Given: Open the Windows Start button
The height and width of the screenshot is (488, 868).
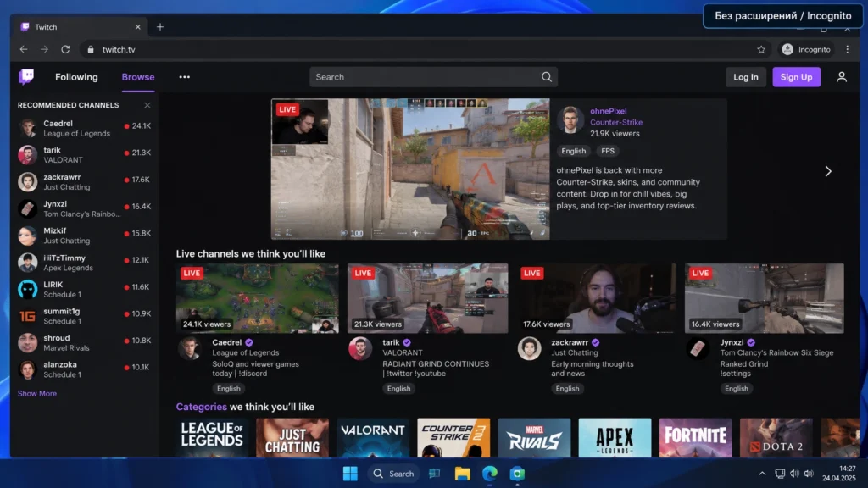Looking at the screenshot, I should click(x=350, y=474).
